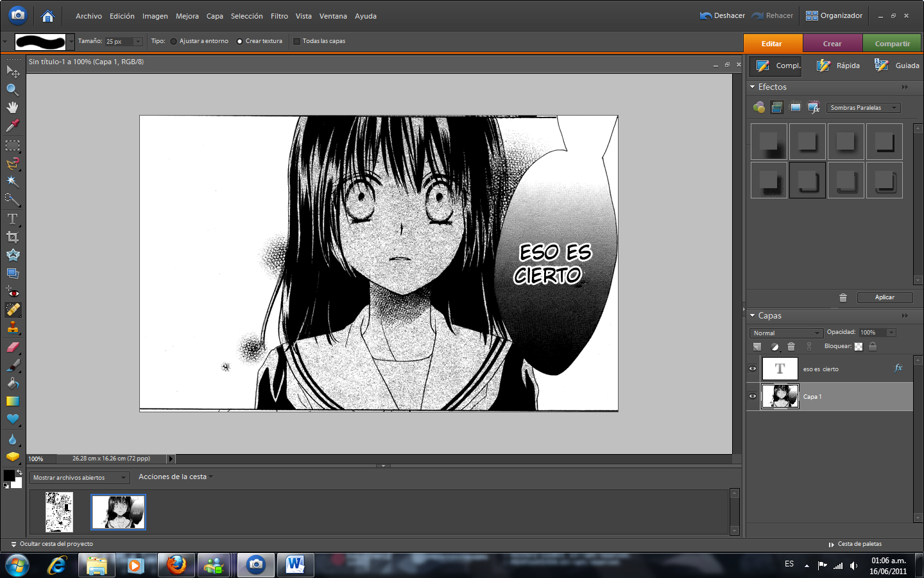Select the Eraser tool
The width and height of the screenshot is (924, 578).
[x=13, y=347]
